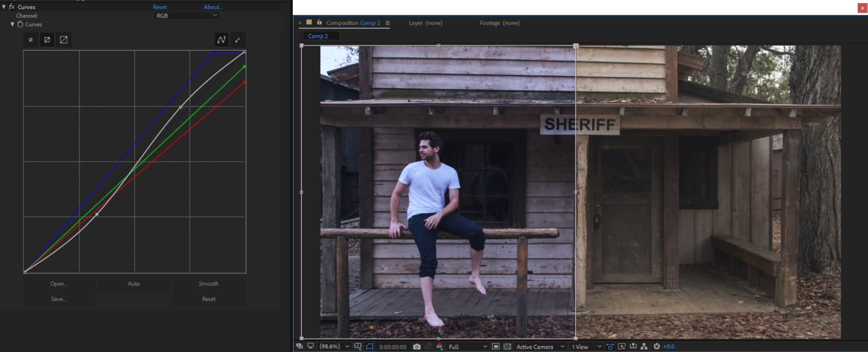Set curve graph to largest size
868x352 pixels.
click(x=64, y=40)
